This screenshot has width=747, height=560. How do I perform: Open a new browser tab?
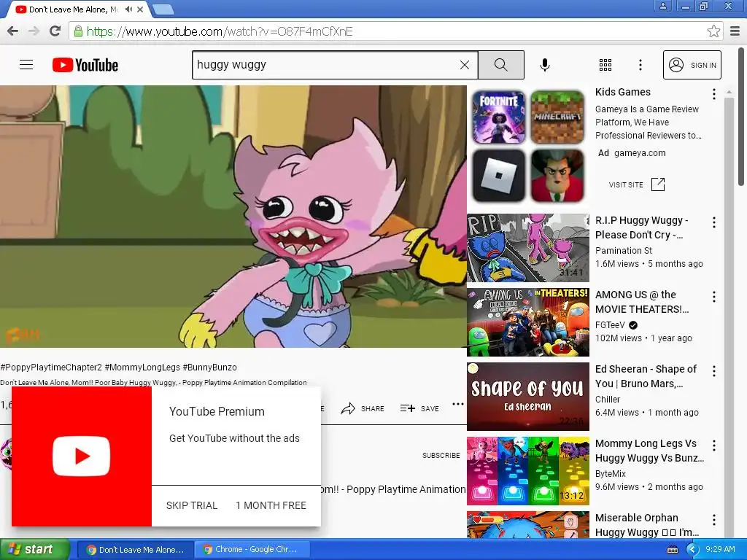pyautogui.click(x=163, y=9)
